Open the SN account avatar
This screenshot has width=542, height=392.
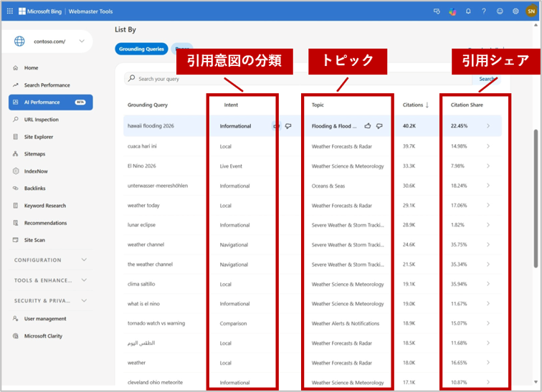[x=531, y=11]
